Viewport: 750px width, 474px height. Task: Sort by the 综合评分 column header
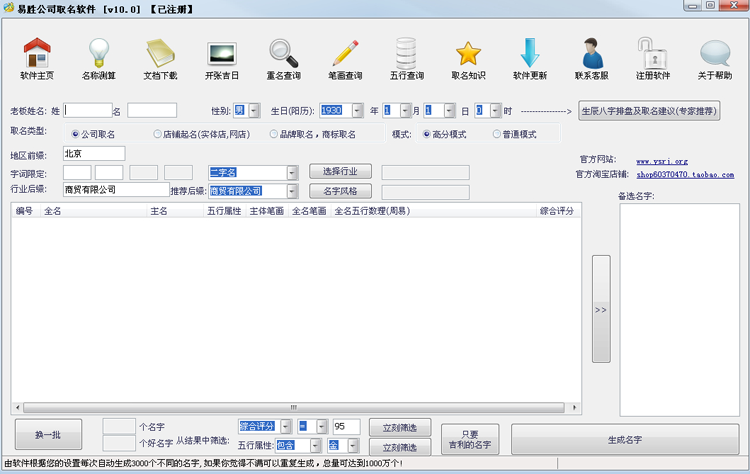[x=558, y=211]
